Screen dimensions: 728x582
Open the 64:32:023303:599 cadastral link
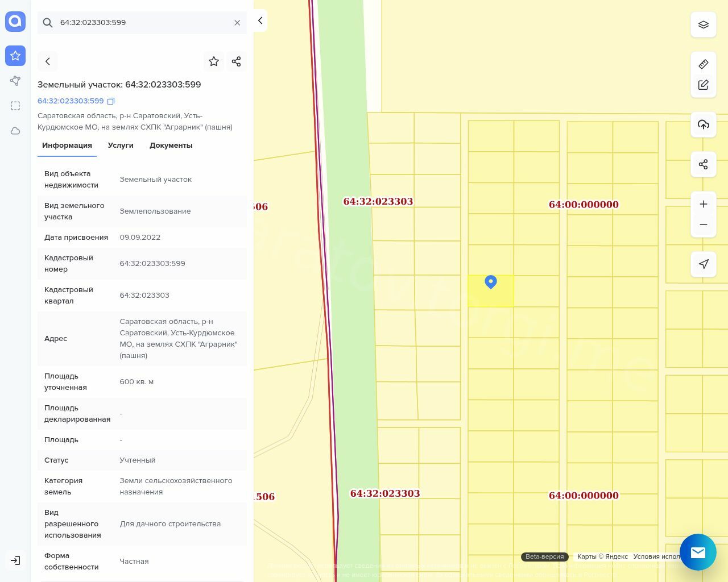(71, 101)
